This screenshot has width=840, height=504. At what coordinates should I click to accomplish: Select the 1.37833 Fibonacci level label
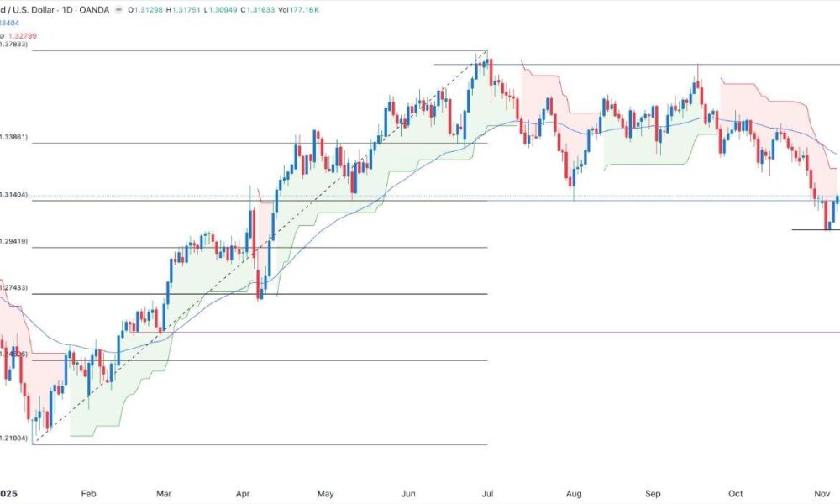[x=14, y=45]
